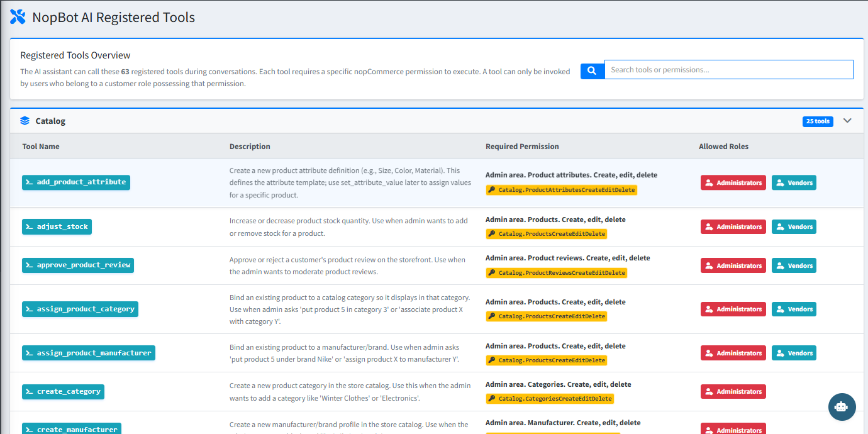Click Vendors role in add_product_attribute row
This screenshot has width=868, height=434.
click(x=794, y=182)
